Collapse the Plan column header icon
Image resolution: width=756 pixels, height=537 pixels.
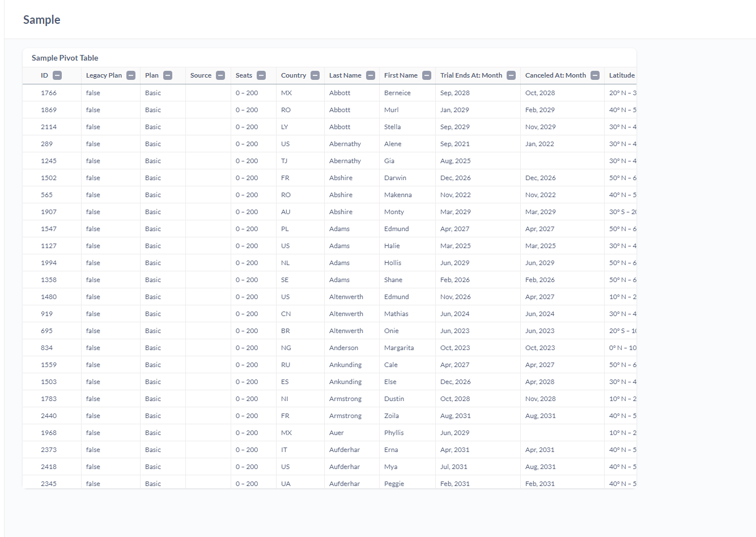(168, 75)
